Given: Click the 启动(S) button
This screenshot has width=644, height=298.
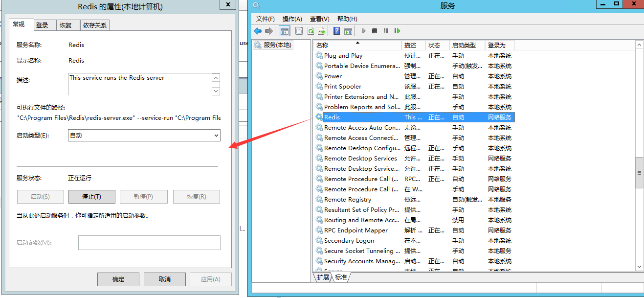Looking at the screenshot, I should click(41, 197).
